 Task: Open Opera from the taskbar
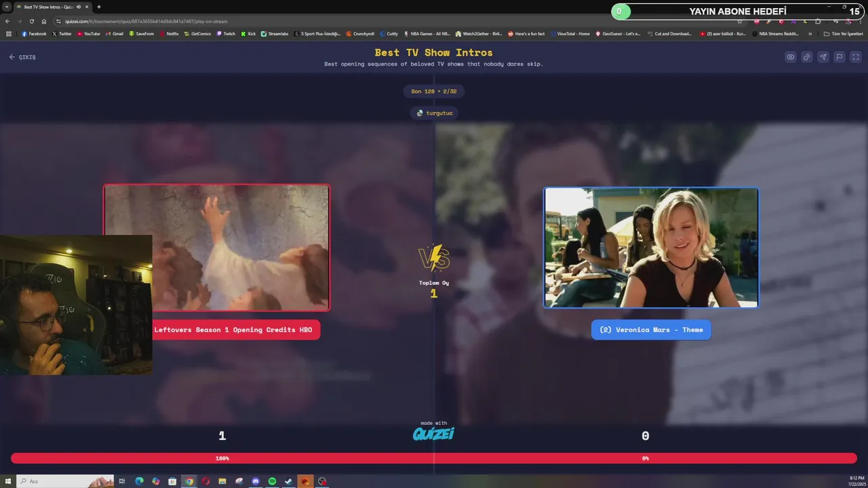[x=205, y=481]
